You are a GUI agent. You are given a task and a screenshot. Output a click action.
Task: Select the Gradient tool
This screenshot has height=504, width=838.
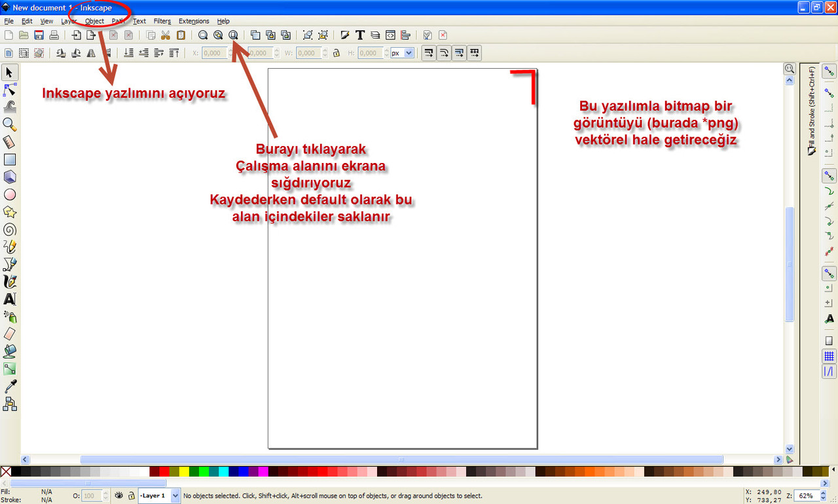[x=10, y=369]
